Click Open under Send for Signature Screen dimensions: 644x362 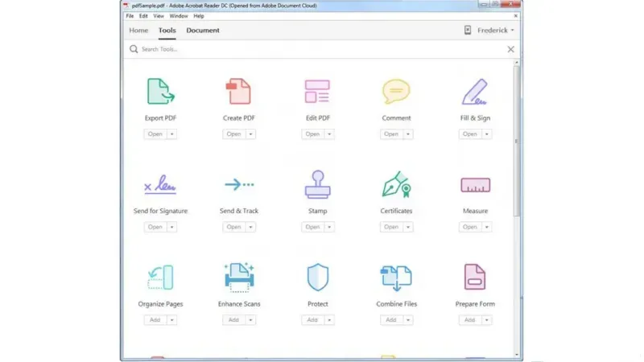point(155,227)
